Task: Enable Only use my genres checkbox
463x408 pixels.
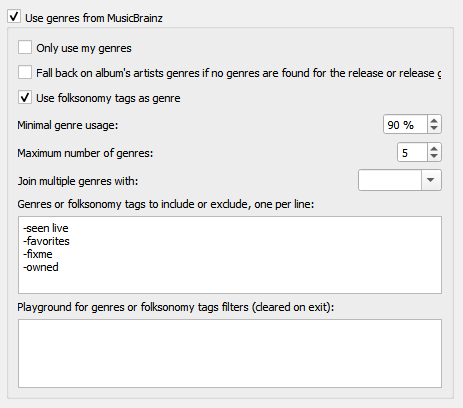Action: 25,47
